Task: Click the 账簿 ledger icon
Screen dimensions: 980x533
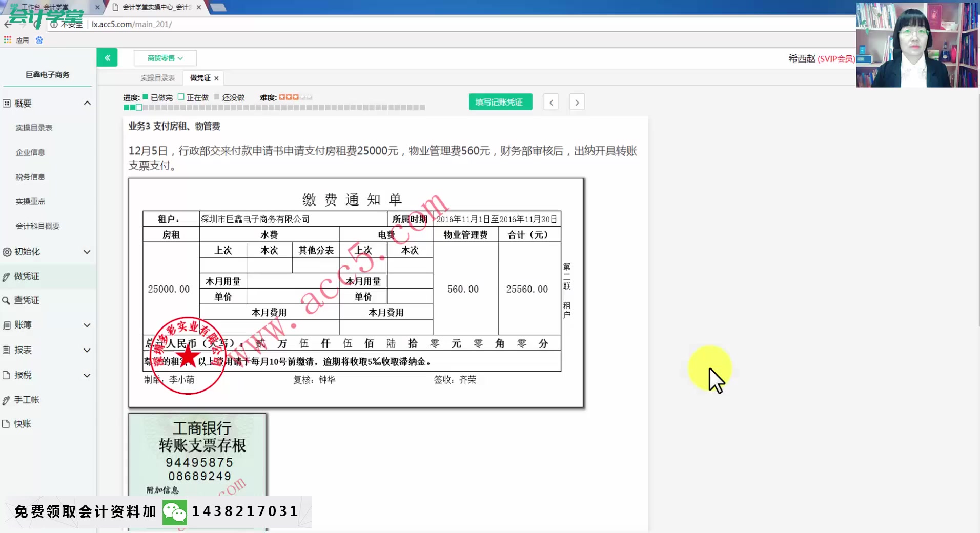Action: tap(6, 325)
